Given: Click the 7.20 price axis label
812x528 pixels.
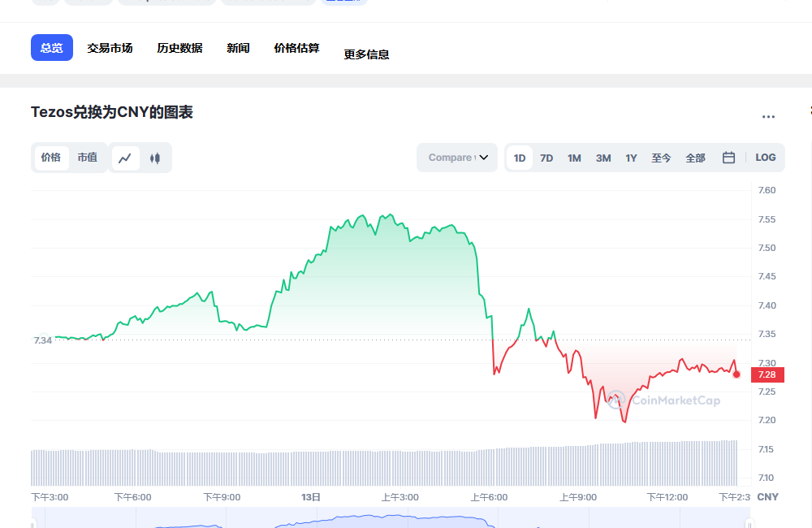Looking at the screenshot, I should tap(767, 420).
